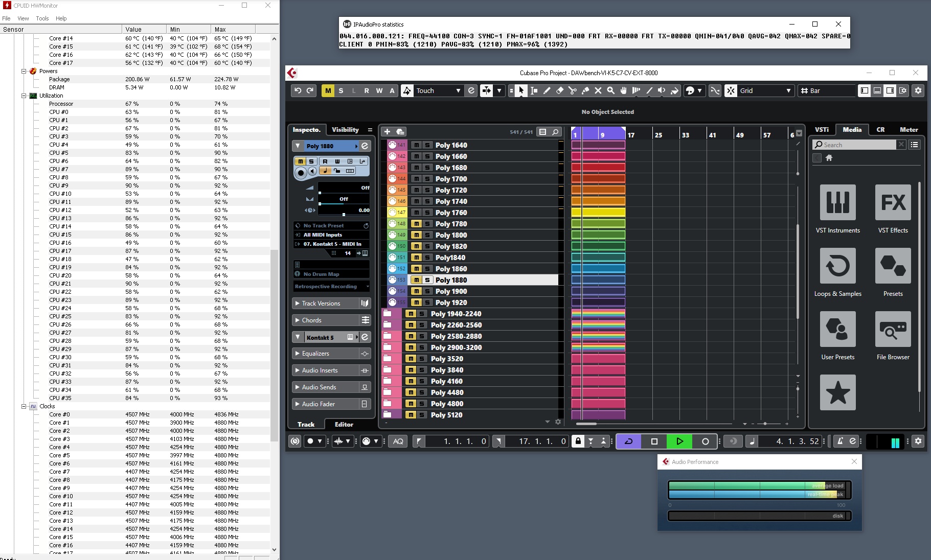The width and height of the screenshot is (931, 560).
Task: Toggle global Read automation R button
Action: [x=366, y=90]
